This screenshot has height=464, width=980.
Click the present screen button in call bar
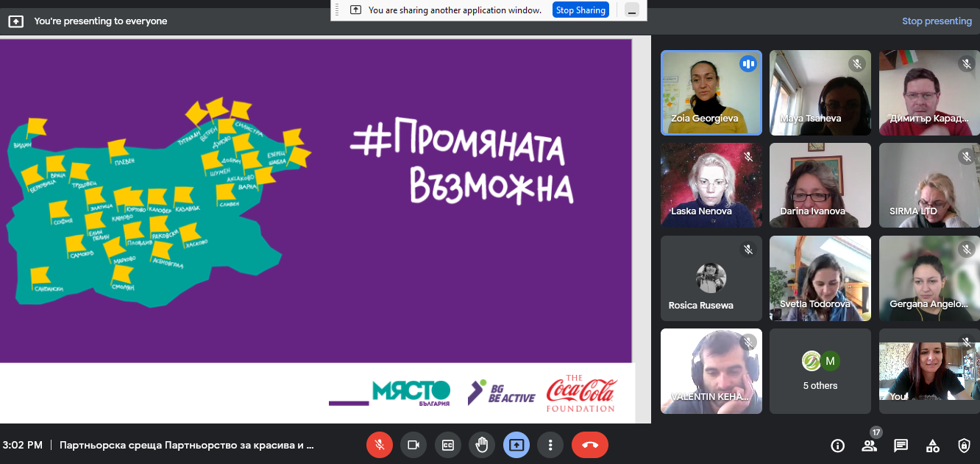click(x=516, y=445)
